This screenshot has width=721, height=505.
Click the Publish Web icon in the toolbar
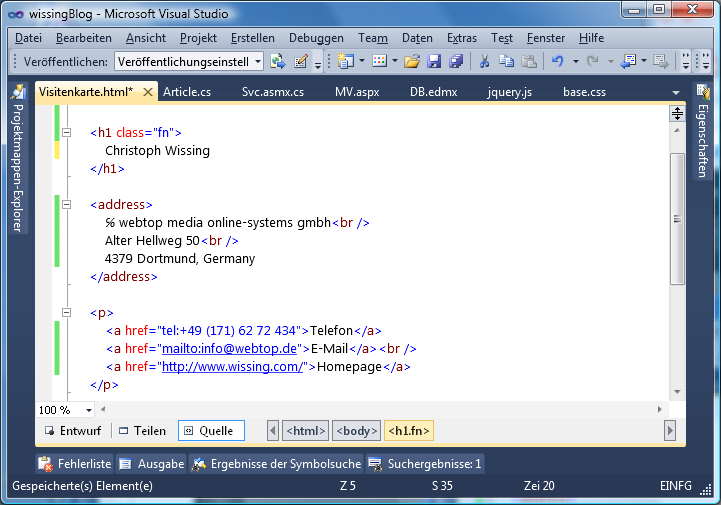(277, 61)
